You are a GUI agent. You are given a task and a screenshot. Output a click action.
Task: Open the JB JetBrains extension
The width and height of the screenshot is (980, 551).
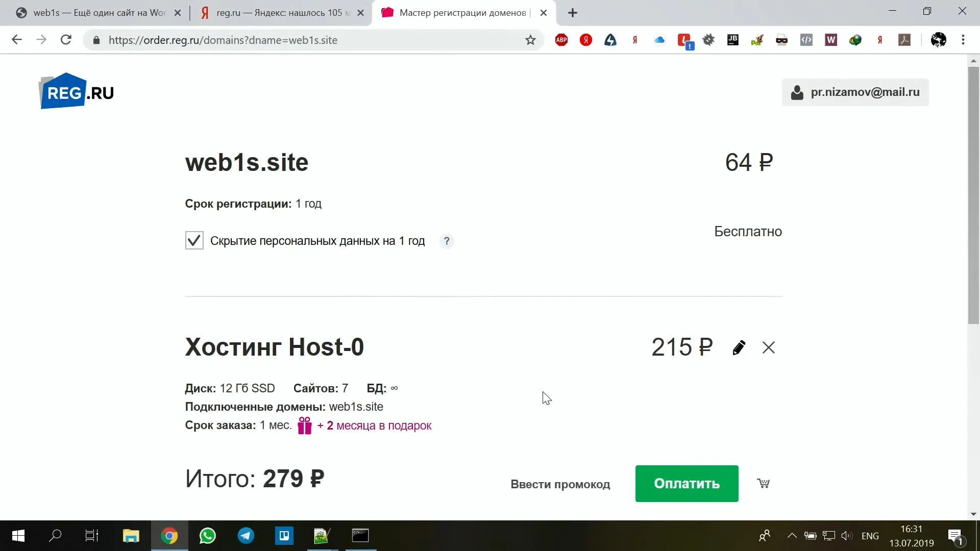pyautogui.click(x=733, y=40)
